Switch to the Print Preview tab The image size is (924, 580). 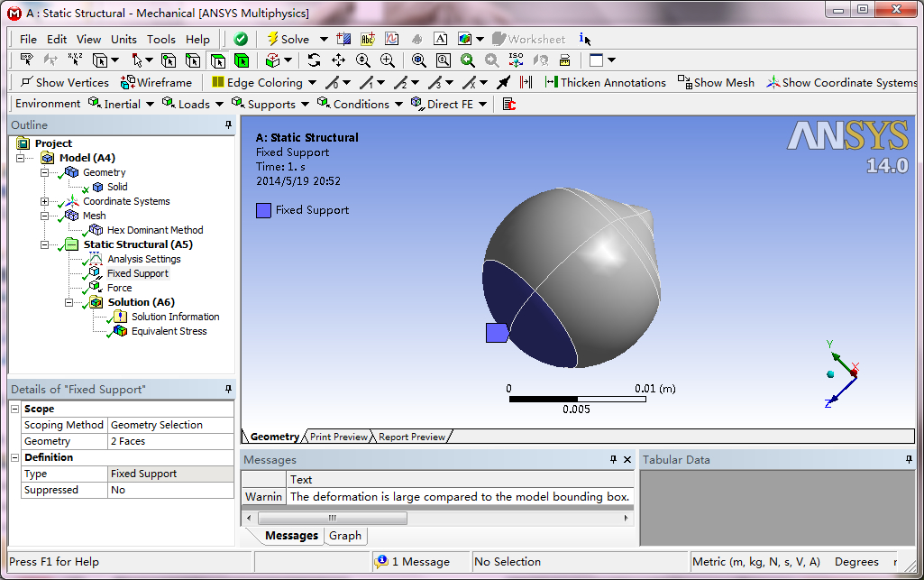pyautogui.click(x=339, y=437)
